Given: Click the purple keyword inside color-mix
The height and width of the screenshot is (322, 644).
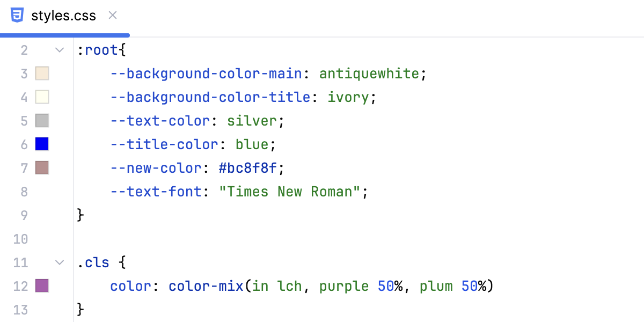Looking at the screenshot, I should 343,286.
